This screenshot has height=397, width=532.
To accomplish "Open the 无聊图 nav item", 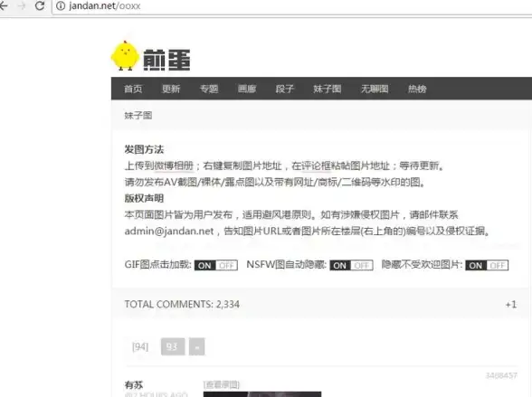I will 375,89.
